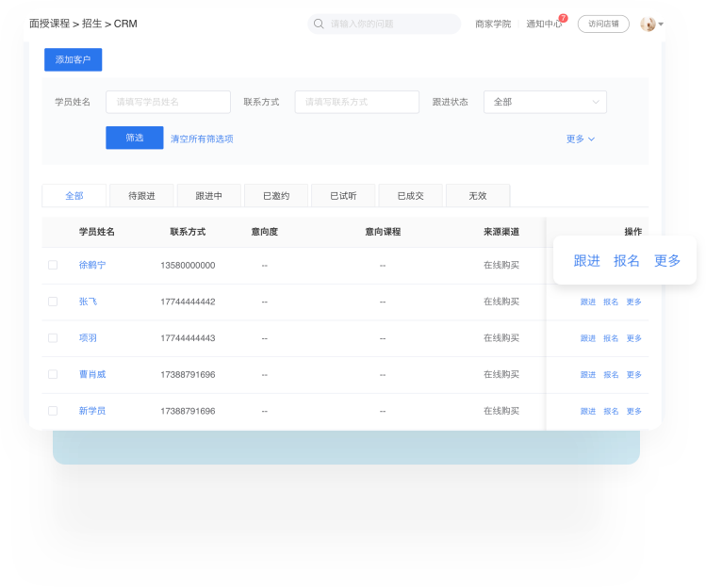
Task: Expand the 跟进状态 dropdown
Action: (545, 102)
